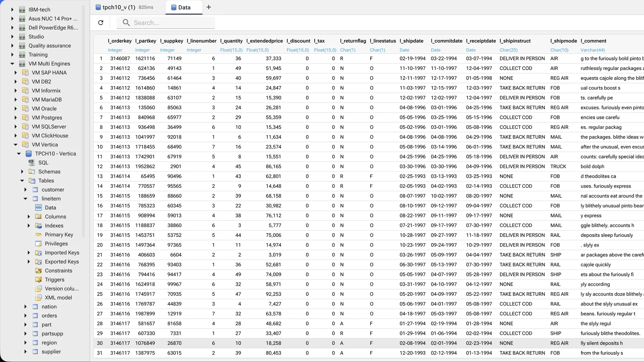Screen dimensions: 644x362
Task: Click the refresh data icon
Action: click(101, 23)
